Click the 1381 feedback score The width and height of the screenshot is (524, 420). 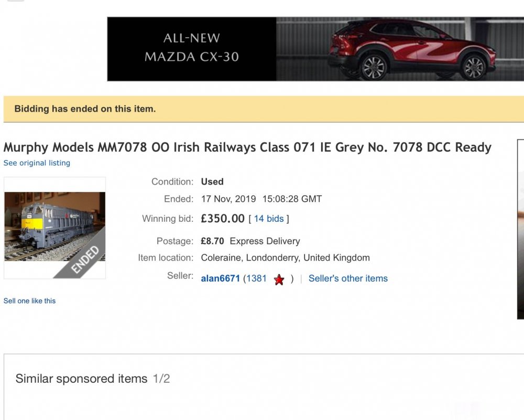256,278
